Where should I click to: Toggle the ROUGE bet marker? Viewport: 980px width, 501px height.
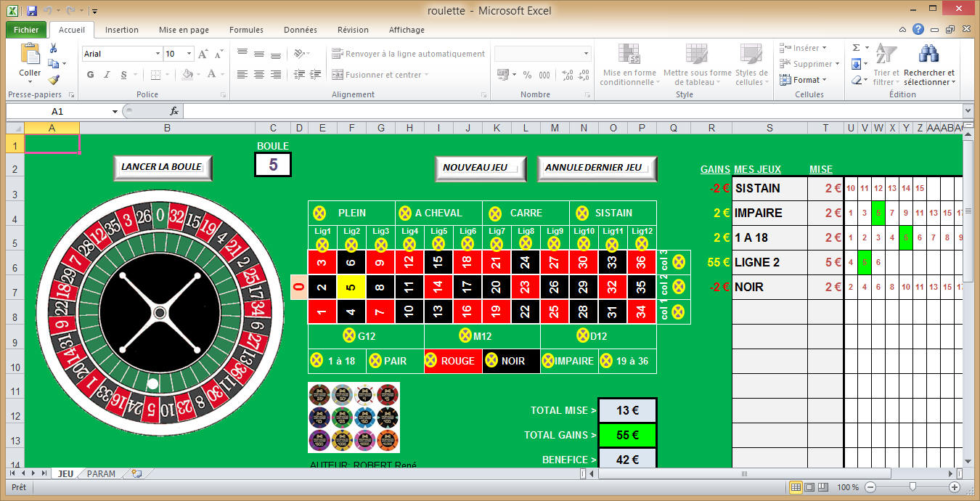click(x=431, y=361)
